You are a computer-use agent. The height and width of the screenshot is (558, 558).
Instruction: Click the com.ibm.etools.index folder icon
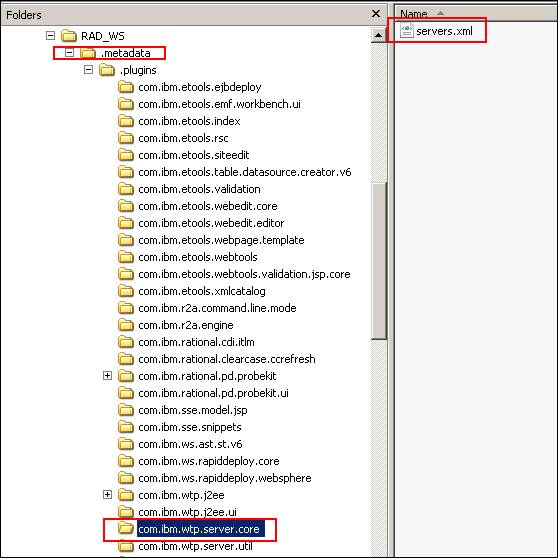126,121
